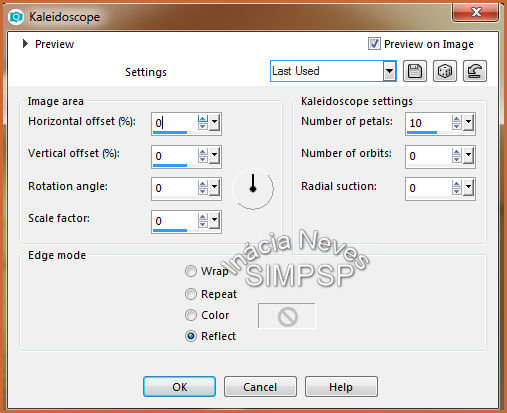Open the Radial suction dropdown arrow
Image resolution: width=507 pixels, height=413 pixels.
468,188
